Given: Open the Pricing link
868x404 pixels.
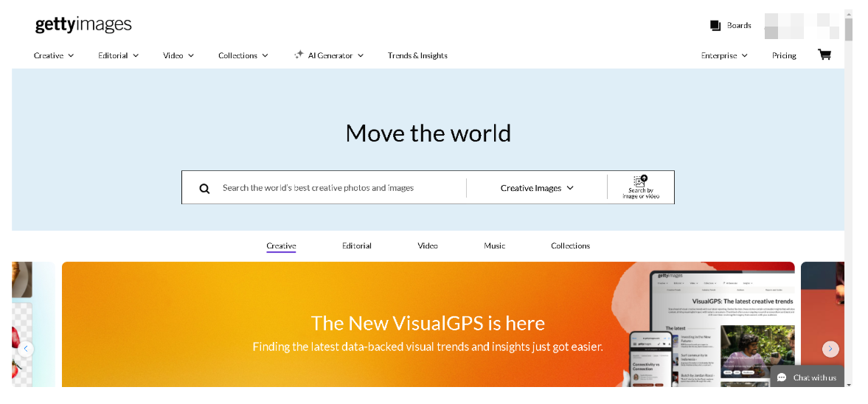Looking at the screenshot, I should (784, 55).
